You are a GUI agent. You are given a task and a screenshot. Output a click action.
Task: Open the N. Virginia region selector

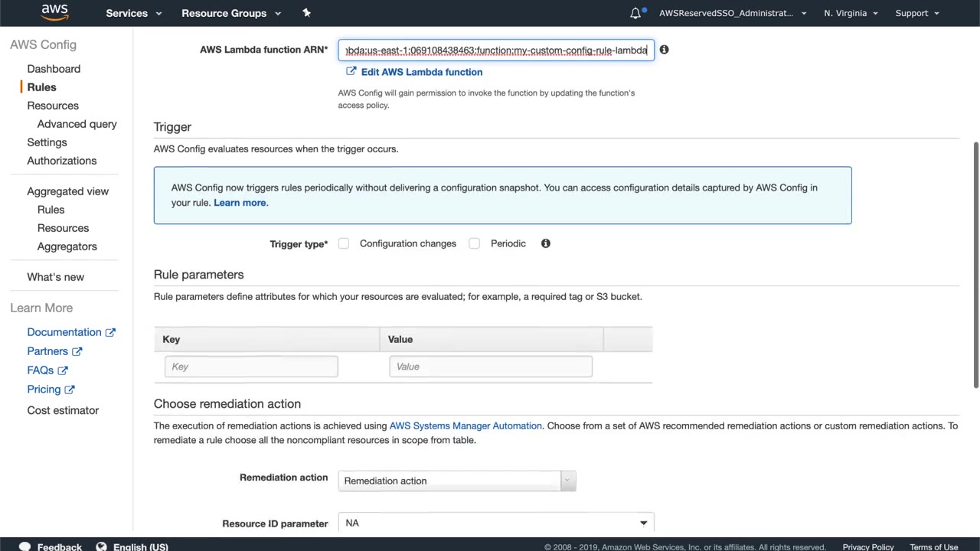coord(851,13)
